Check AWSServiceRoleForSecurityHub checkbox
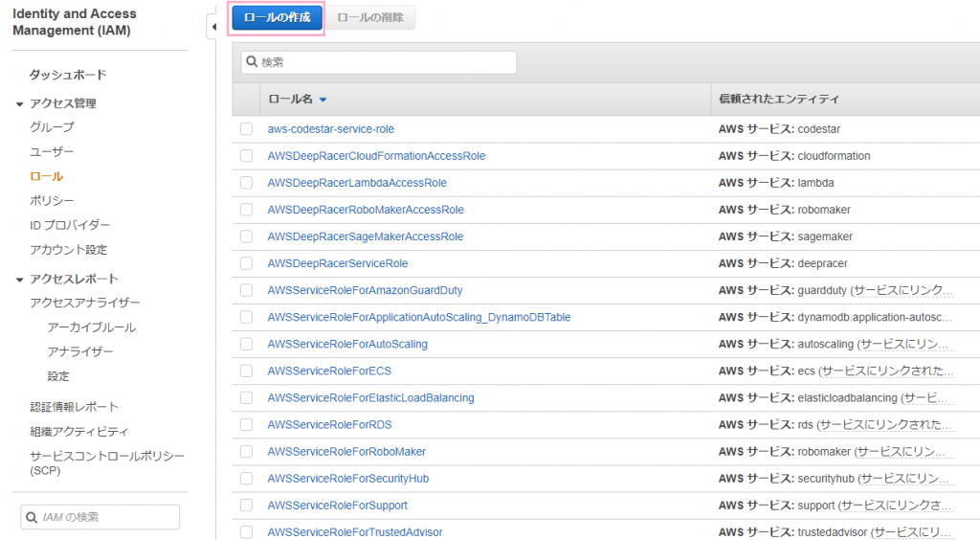 click(x=246, y=478)
